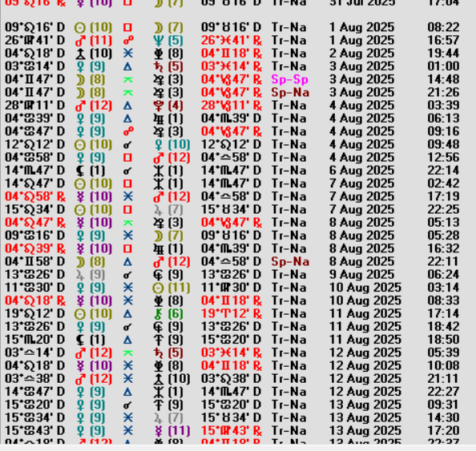Click the red Mars glyph in the 12:56 row

click(x=159, y=158)
